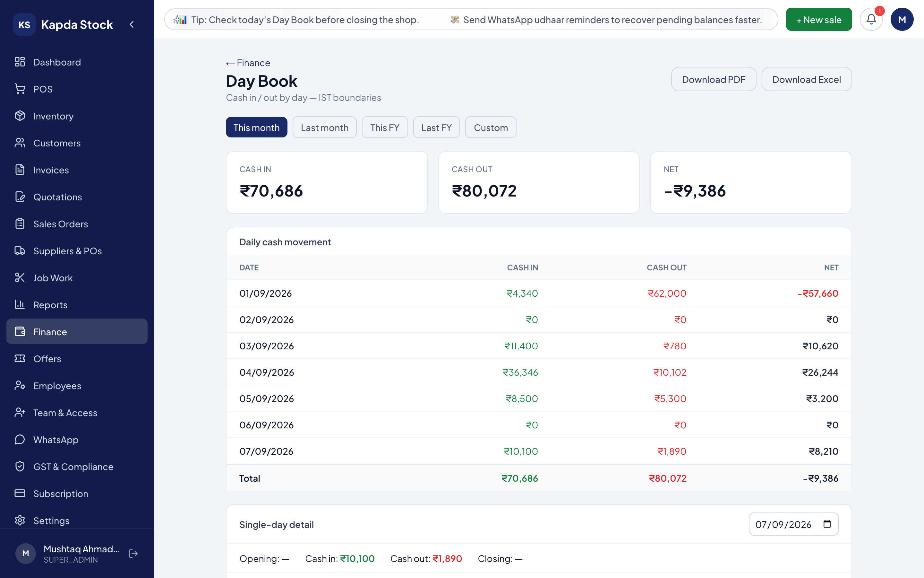Click the sidebar user avatar M

26,554
